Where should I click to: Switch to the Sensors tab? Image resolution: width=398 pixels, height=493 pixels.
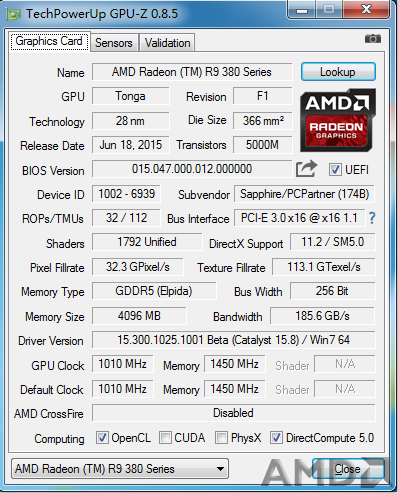(114, 43)
